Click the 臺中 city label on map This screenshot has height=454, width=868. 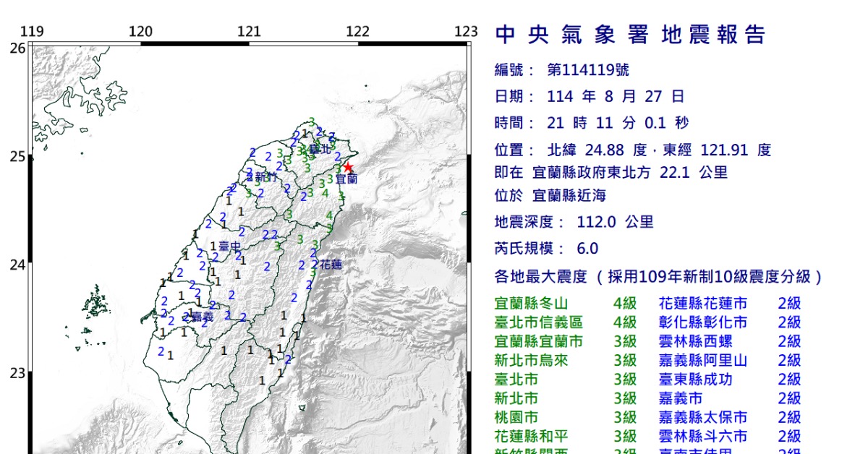(x=230, y=247)
